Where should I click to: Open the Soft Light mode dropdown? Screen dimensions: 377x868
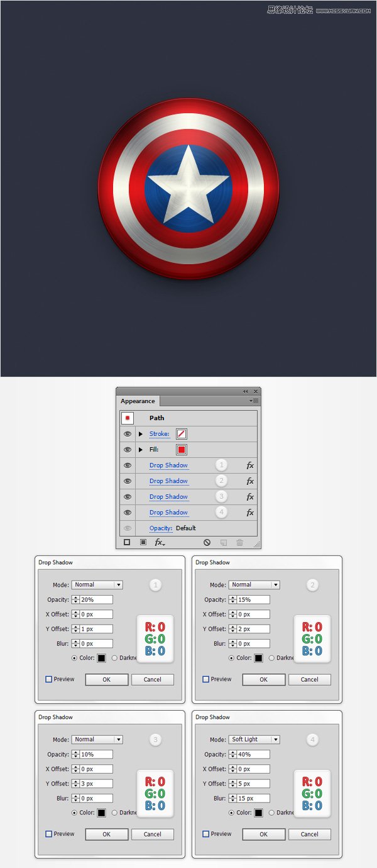(x=254, y=740)
